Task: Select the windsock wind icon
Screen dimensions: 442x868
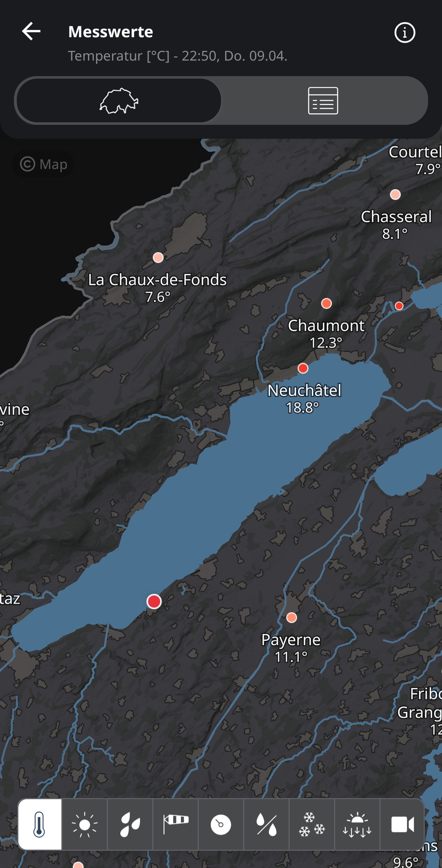Action: pos(176,824)
